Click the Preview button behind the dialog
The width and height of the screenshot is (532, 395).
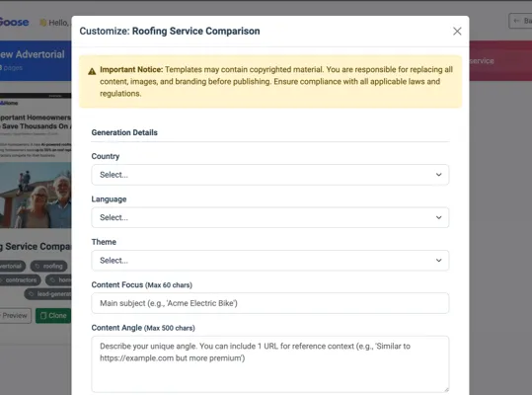15,316
